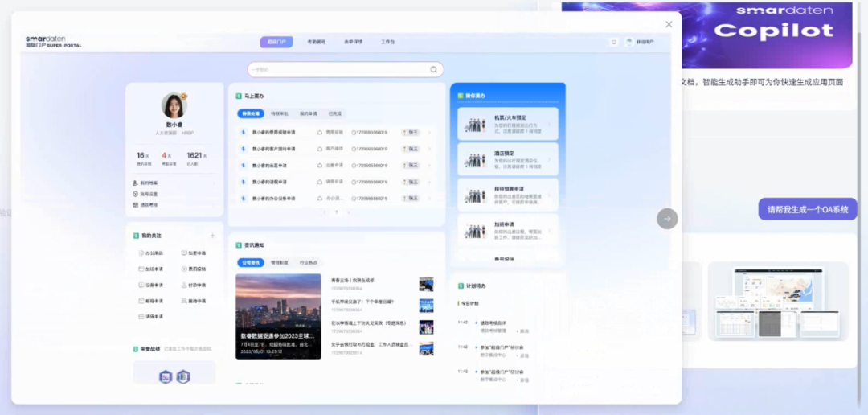This screenshot has width=868, height=415.
Task: Click page number 1 in pagination
Action: pos(337,212)
